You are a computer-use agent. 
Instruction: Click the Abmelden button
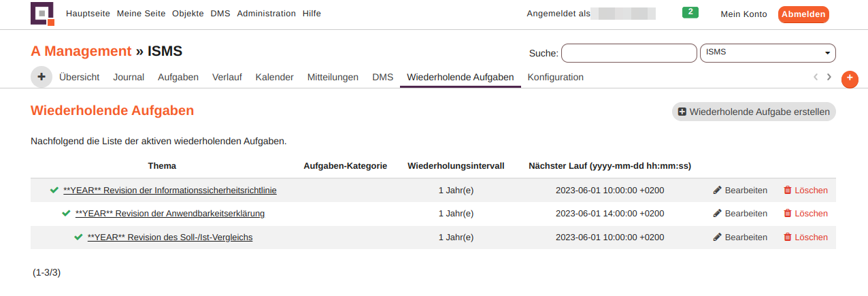[803, 14]
